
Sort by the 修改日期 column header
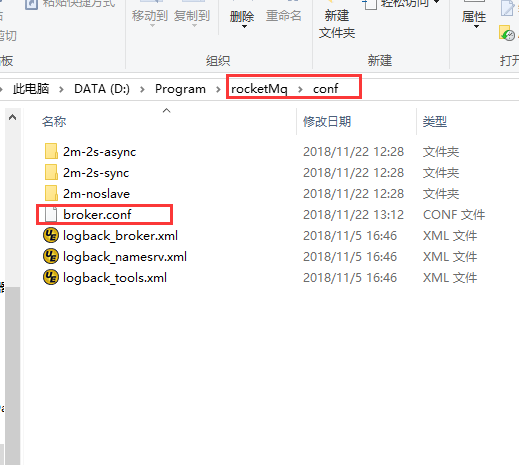pos(327,122)
